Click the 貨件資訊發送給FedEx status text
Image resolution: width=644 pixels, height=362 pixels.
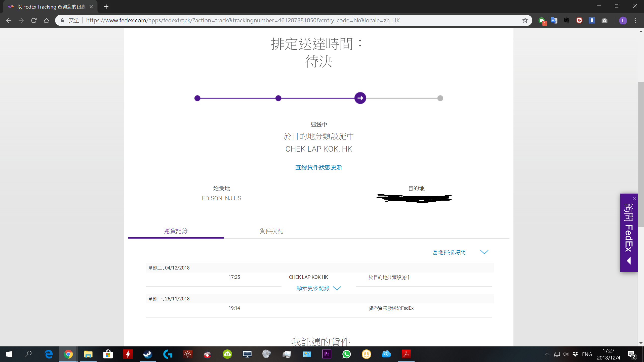391,308
